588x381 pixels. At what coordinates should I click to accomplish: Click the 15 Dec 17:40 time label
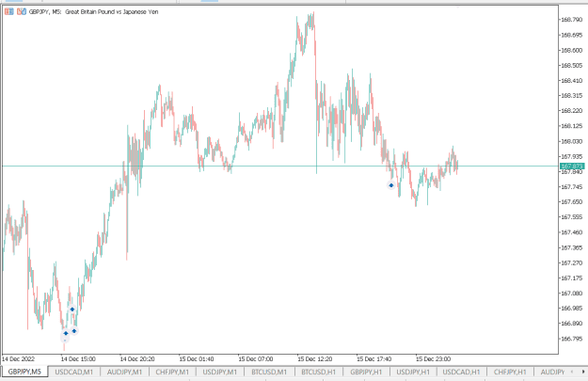pyautogui.click(x=373, y=359)
